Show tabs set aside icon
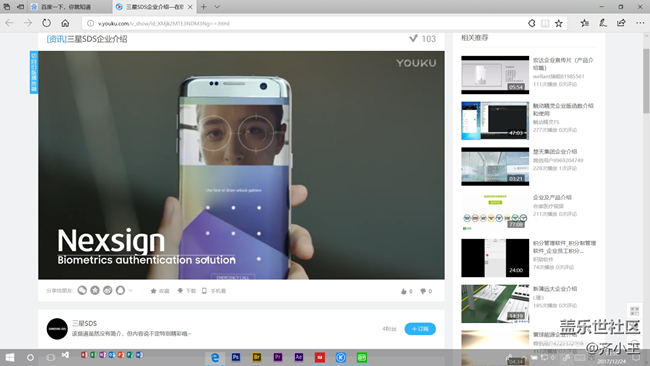The width and height of the screenshot is (650, 366). [x=7, y=7]
